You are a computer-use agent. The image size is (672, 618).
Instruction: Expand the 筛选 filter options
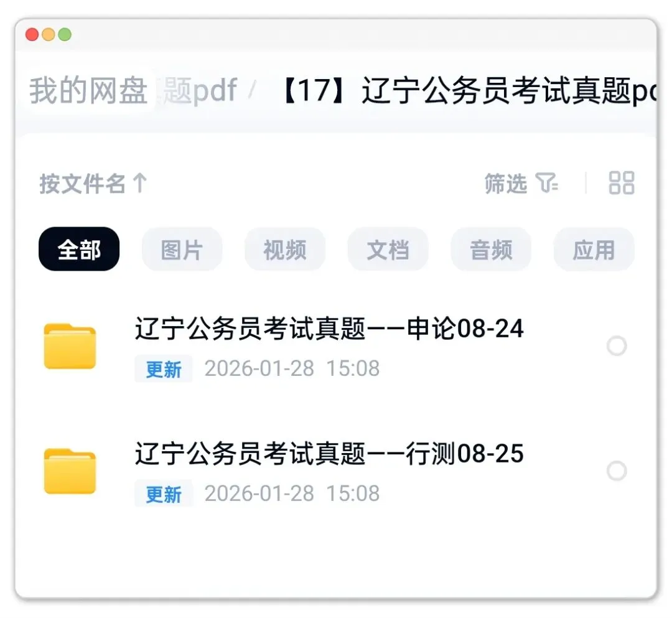521,184
